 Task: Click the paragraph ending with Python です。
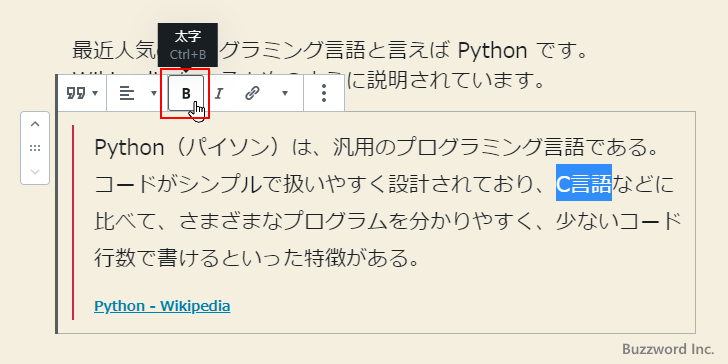tap(330, 50)
